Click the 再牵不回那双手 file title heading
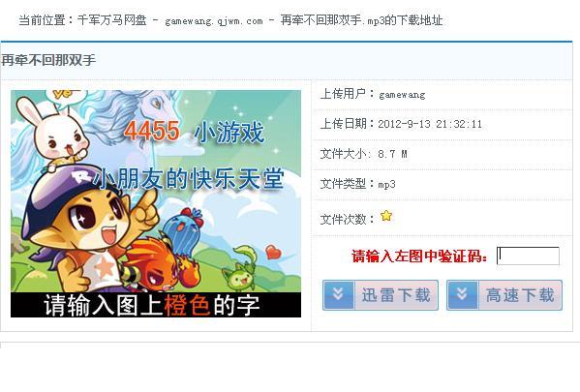This screenshot has height=392, width=580. point(48,60)
